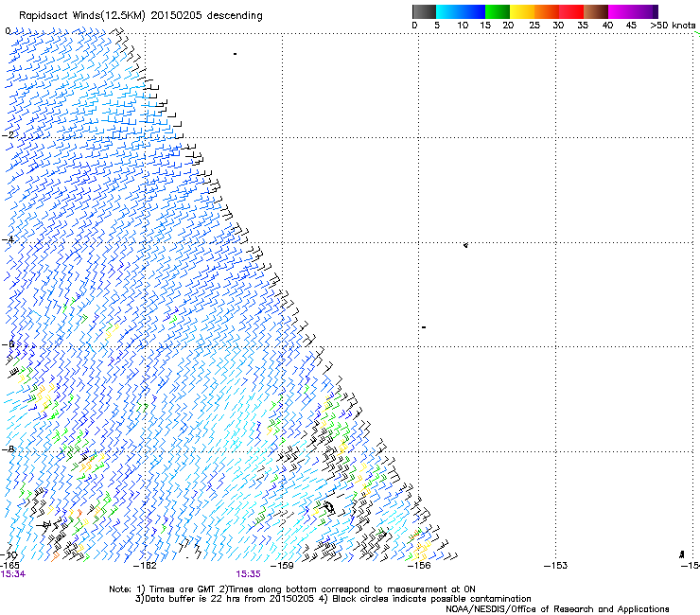Click the legend number '10'

(463, 26)
